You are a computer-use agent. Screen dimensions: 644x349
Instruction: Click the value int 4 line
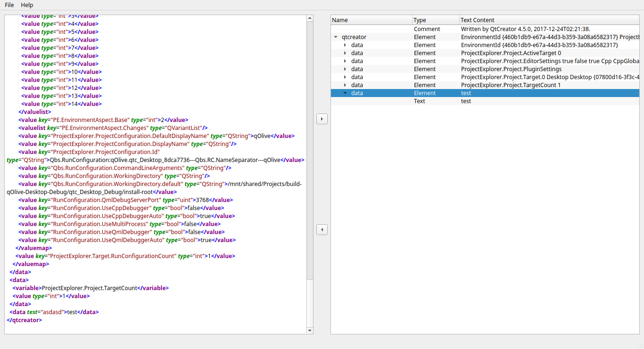60,24
